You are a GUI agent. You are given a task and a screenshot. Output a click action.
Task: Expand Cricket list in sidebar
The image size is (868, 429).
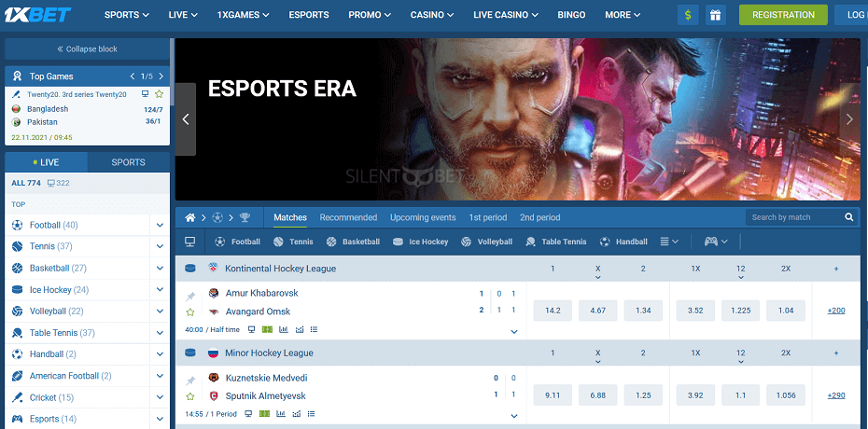[x=160, y=397]
